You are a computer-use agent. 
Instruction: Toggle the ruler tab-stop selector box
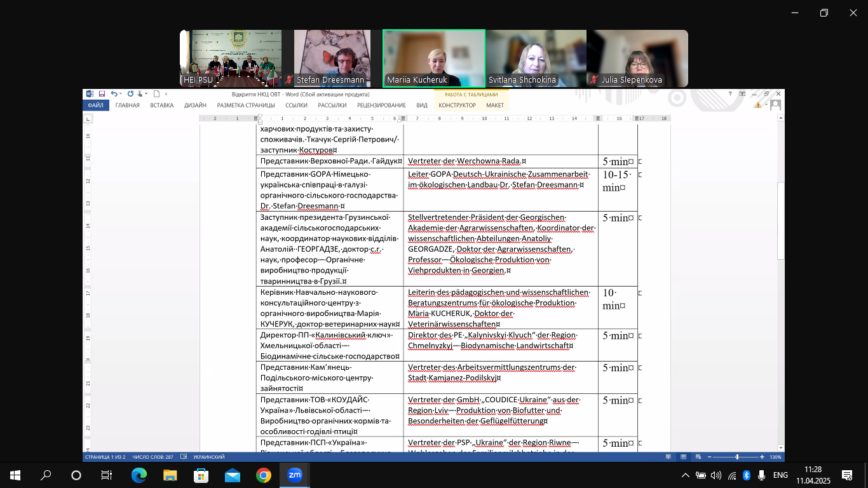tap(88, 119)
